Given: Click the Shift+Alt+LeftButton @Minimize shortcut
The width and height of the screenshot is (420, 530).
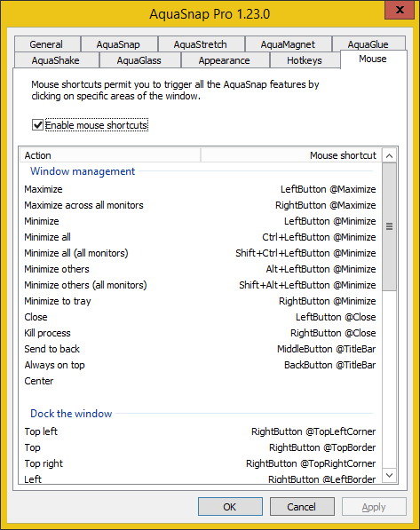Looking at the screenshot, I should pos(307,285).
